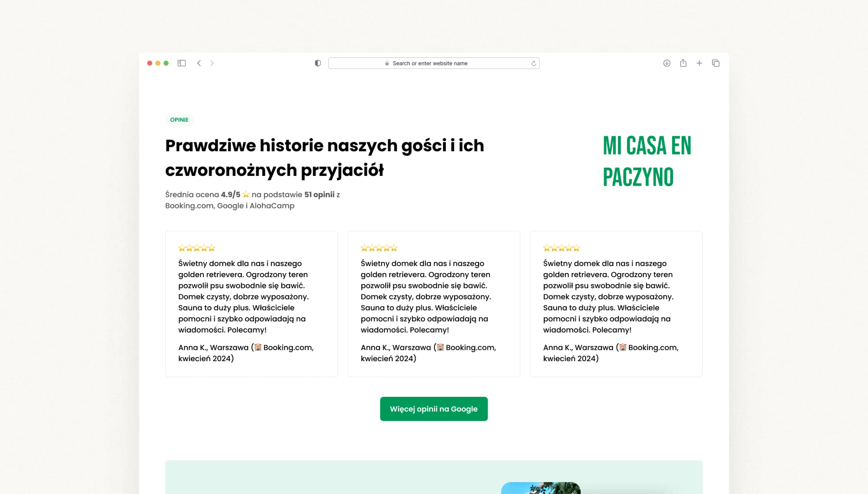The width and height of the screenshot is (868, 494).
Task: Go back with the left chevron
Action: pyautogui.click(x=199, y=63)
